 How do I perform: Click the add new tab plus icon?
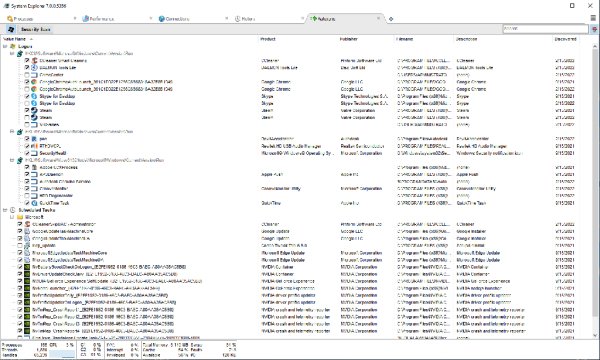pyautogui.click(x=391, y=19)
